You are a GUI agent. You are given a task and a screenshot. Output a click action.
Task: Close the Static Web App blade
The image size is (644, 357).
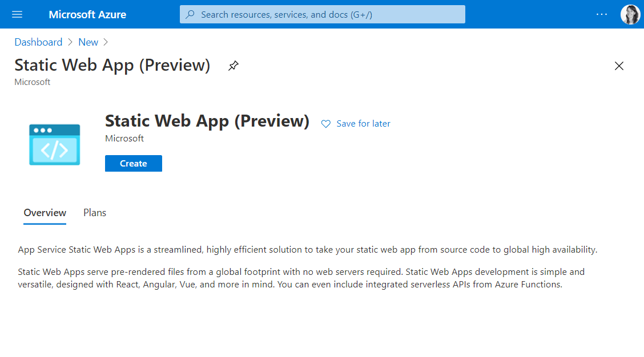pos(619,66)
